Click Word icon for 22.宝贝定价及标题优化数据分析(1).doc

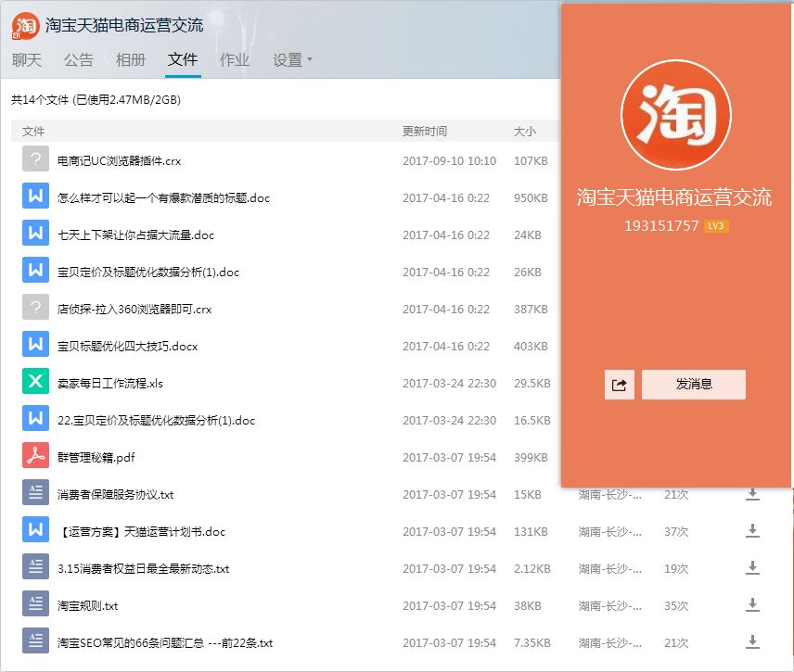point(35,418)
